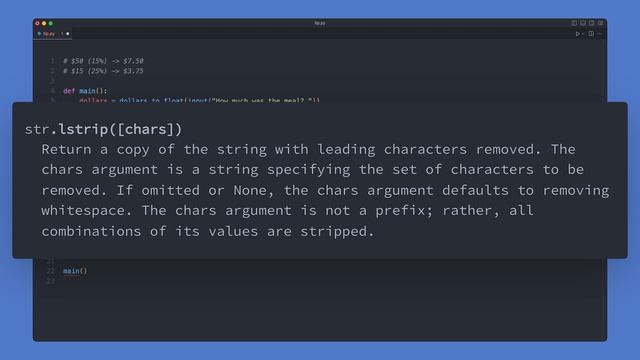Open the customize layout icon
This screenshot has width=640, height=360.
pos(600,23)
